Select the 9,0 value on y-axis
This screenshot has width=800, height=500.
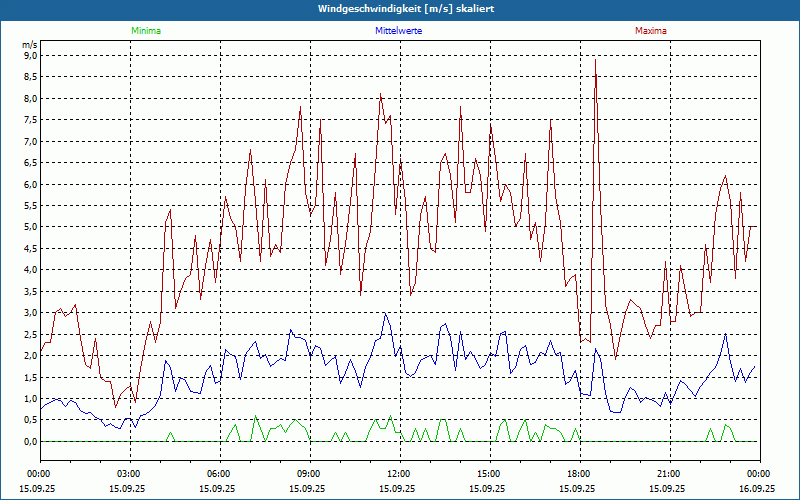click(29, 56)
